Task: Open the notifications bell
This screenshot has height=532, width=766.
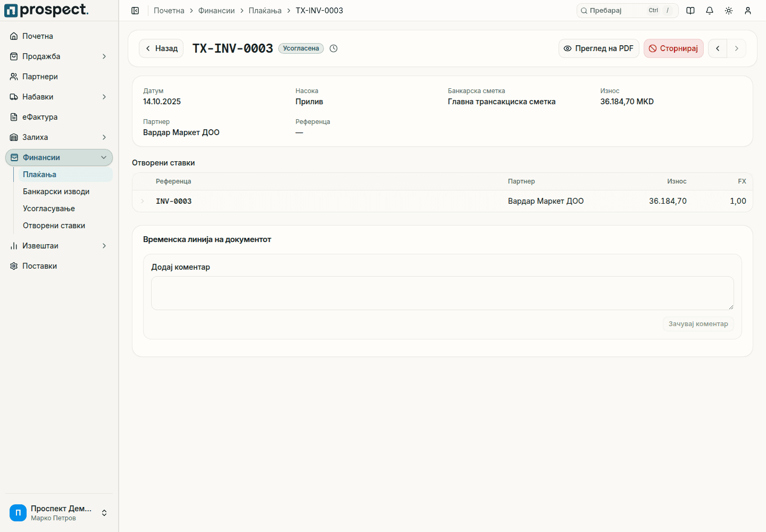Action: point(710,11)
